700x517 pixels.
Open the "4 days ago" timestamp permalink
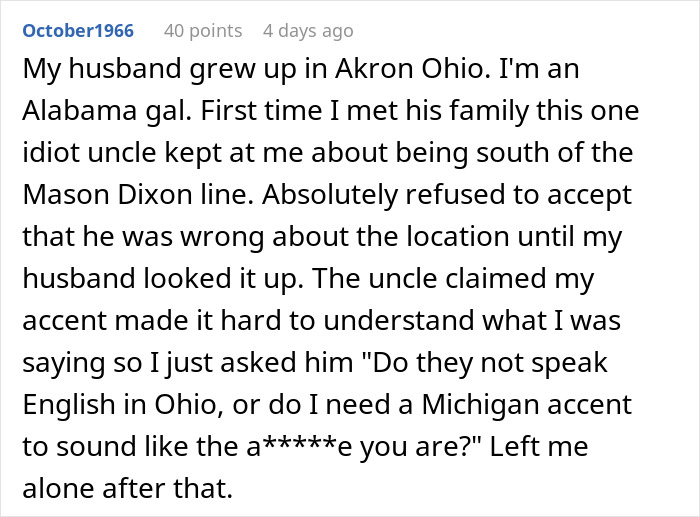[308, 31]
